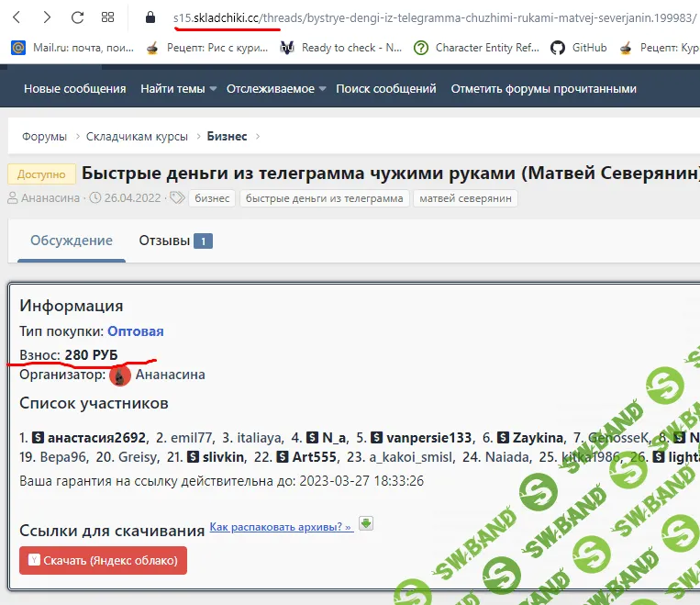Open Как распаковать архивы link
The width and height of the screenshot is (700, 605).
pyautogui.click(x=281, y=527)
